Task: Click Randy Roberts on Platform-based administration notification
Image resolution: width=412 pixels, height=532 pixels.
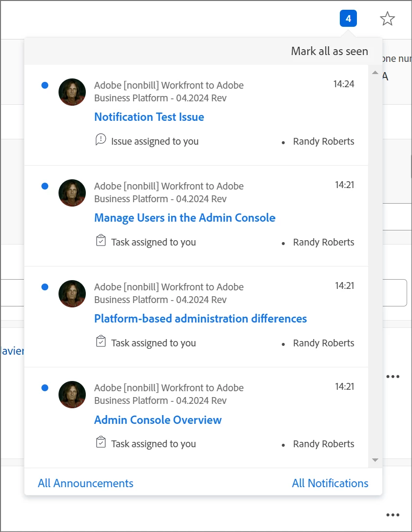Action: click(324, 343)
